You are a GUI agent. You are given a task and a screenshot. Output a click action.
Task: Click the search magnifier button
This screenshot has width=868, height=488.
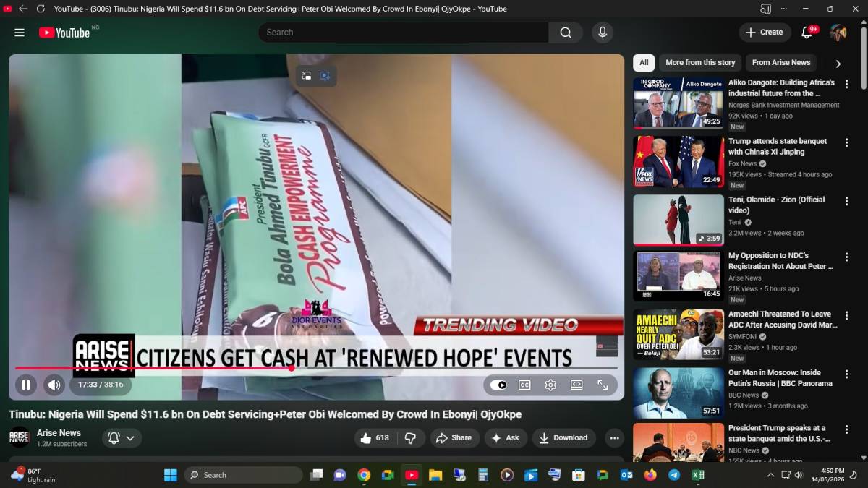click(566, 33)
